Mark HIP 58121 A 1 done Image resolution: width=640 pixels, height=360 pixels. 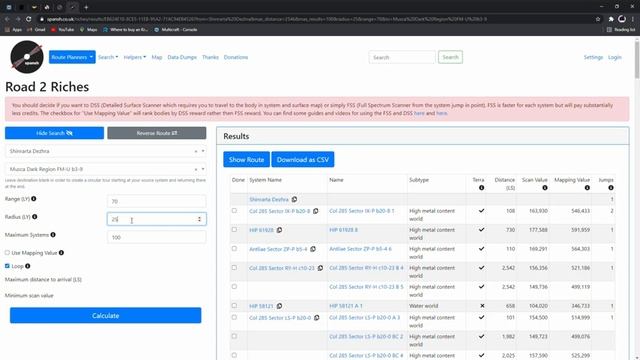click(234, 305)
